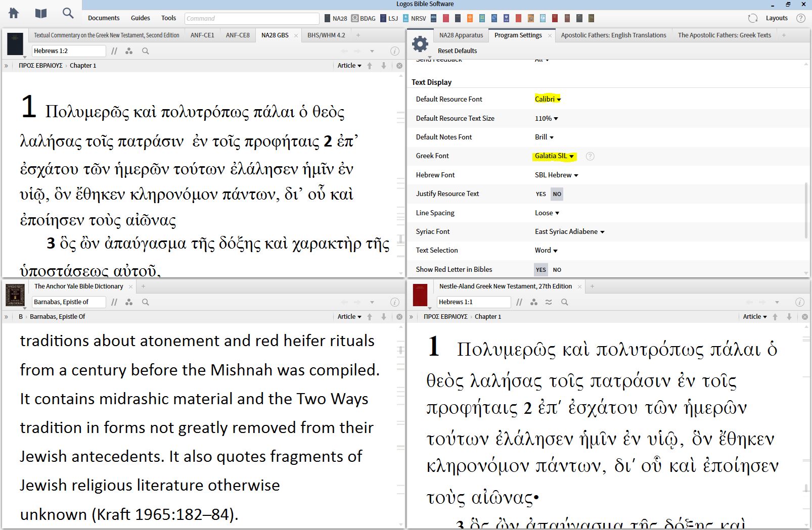This screenshot has width=812, height=530.
Task: Set Justify Resource Text to No
Action: [x=557, y=194]
